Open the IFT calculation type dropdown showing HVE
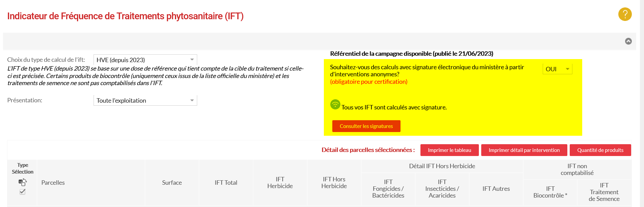This screenshot has height=207, width=644. pos(145,60)
